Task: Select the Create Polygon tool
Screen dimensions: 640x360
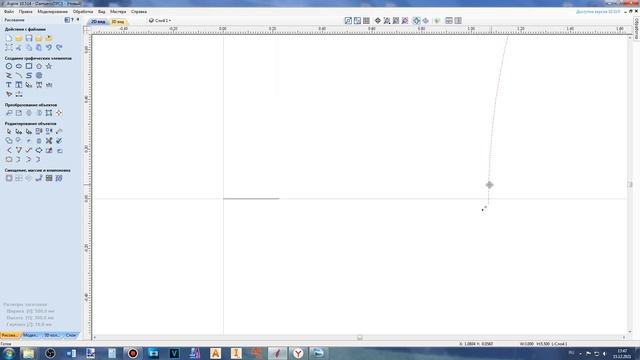Action: coord(39,66)
